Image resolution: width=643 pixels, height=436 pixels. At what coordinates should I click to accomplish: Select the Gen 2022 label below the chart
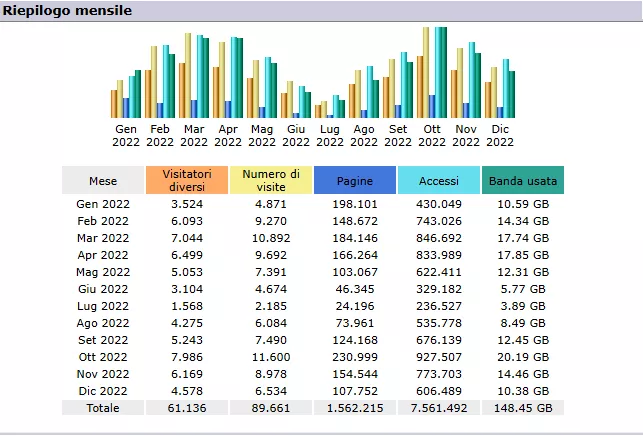tap(126, 135)
